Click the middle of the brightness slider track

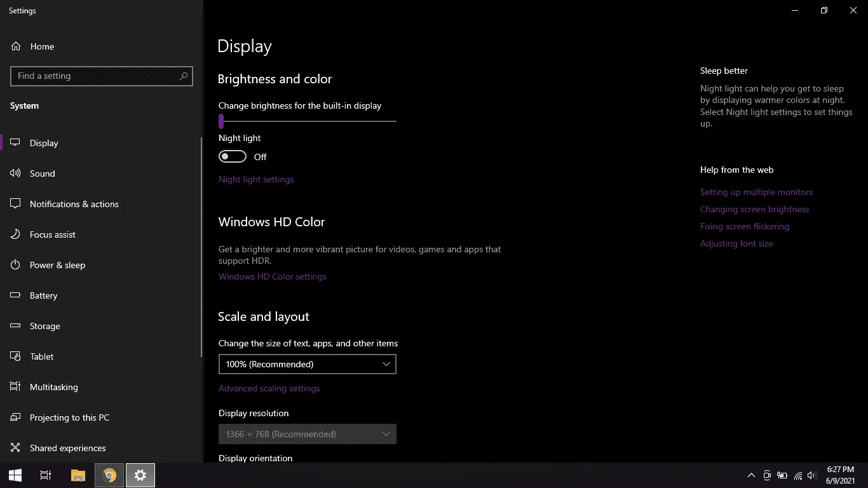click(308, 121)
